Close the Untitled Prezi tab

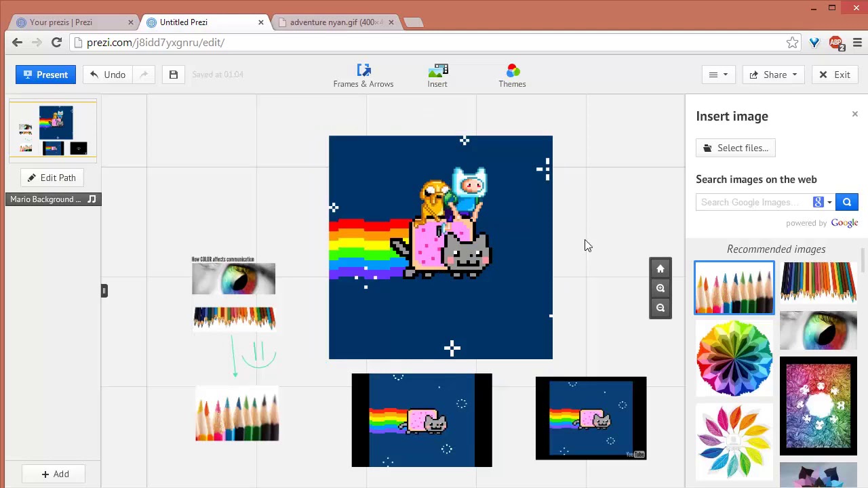(x=260, y=22)
